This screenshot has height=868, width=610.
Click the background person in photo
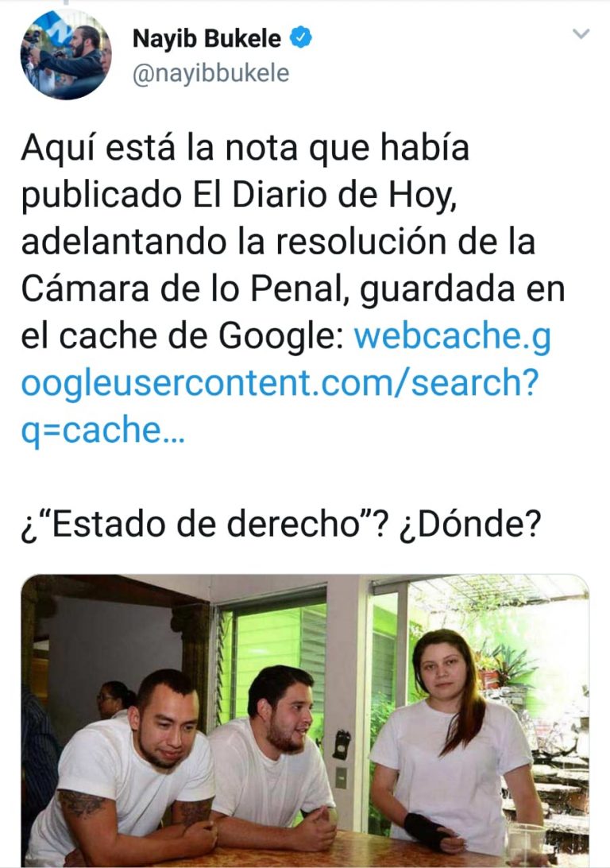coord(114,699)
